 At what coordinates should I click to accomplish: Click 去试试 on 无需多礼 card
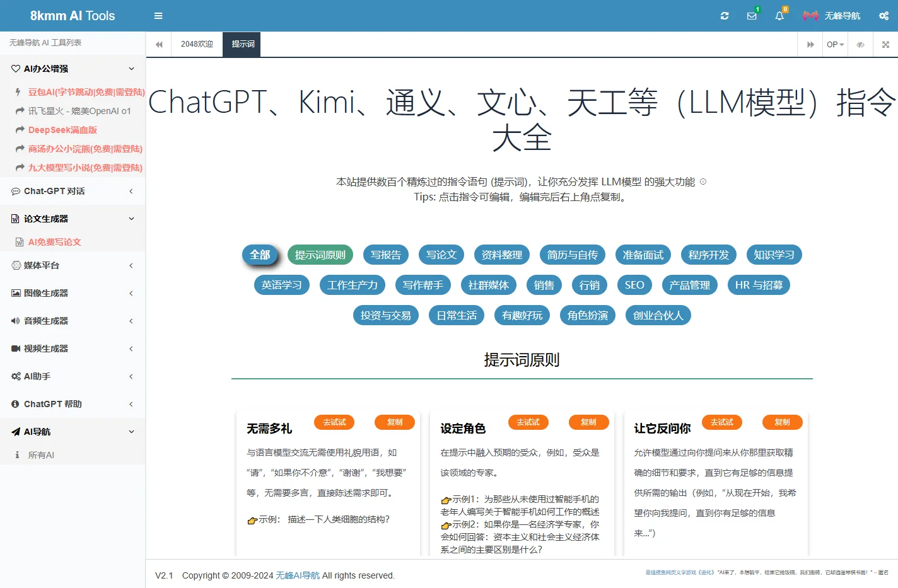[334, 422]
